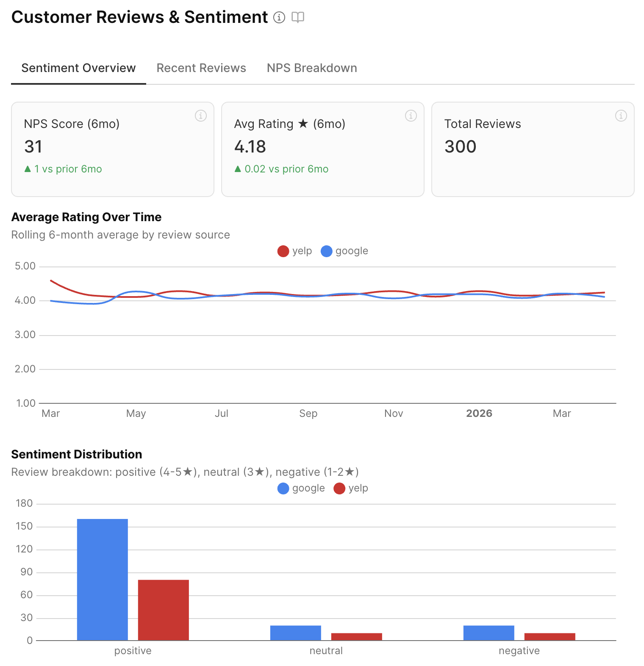Toggle google series in Sentiment Distribution legend
Viewport: 644px width, 666px height.
(x=301, y=488)
